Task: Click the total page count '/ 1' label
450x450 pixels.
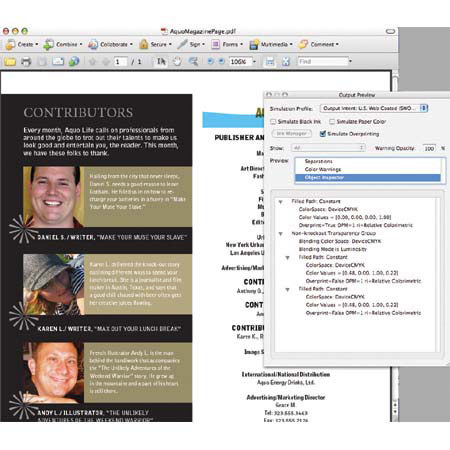Action: click(x=136, y=62)
